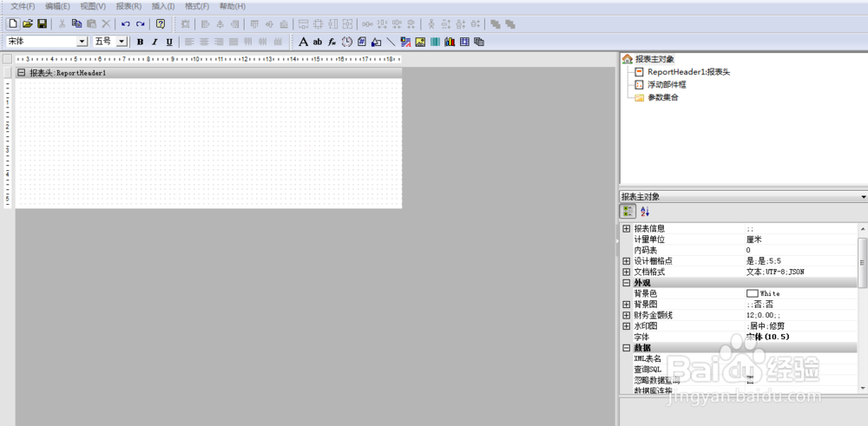Expand the 报表信息 property
This screenshot has width=868, height=426.
[x=626, y=228]
